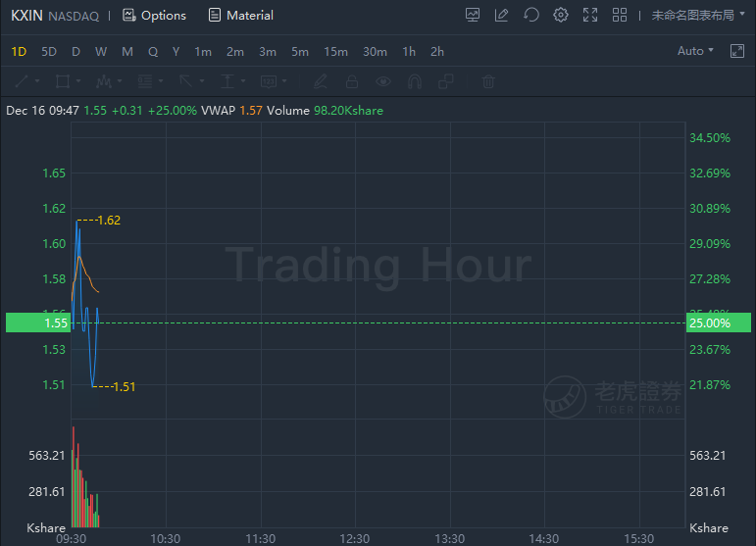This screenshot has height=546, width=756.
Task: Expand the price label tool options dropdown
Action: coord(284,81)
